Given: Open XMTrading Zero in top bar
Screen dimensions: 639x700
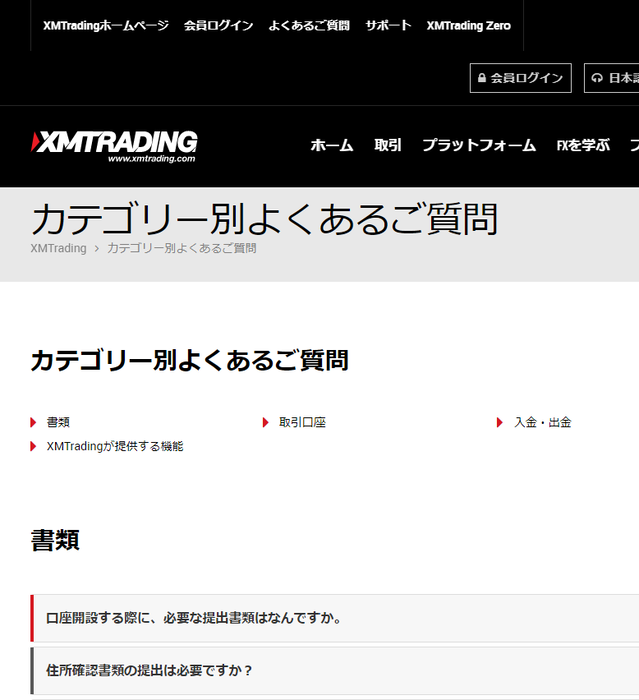Looking at the screenshot, I should (468, 25).
